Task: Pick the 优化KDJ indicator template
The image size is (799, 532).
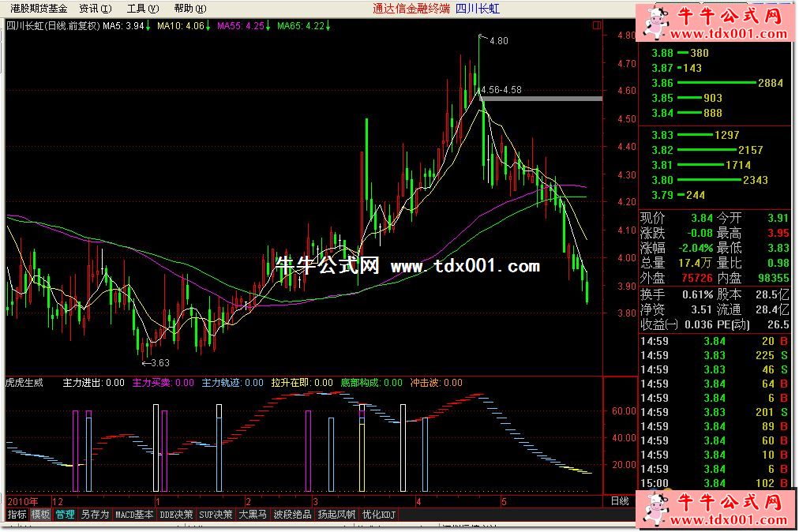Action: [378, 515]
